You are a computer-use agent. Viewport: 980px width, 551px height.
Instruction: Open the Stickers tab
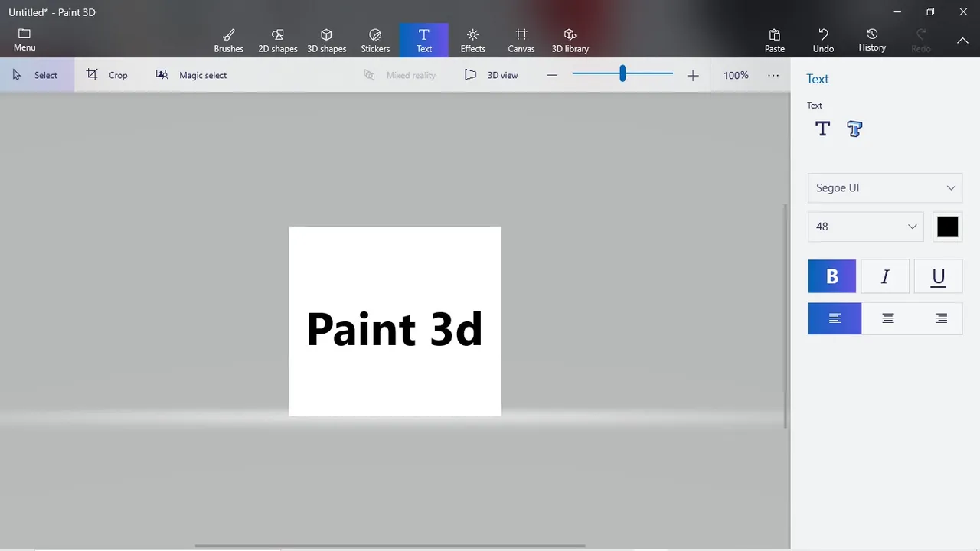click(x=375, y=41)
